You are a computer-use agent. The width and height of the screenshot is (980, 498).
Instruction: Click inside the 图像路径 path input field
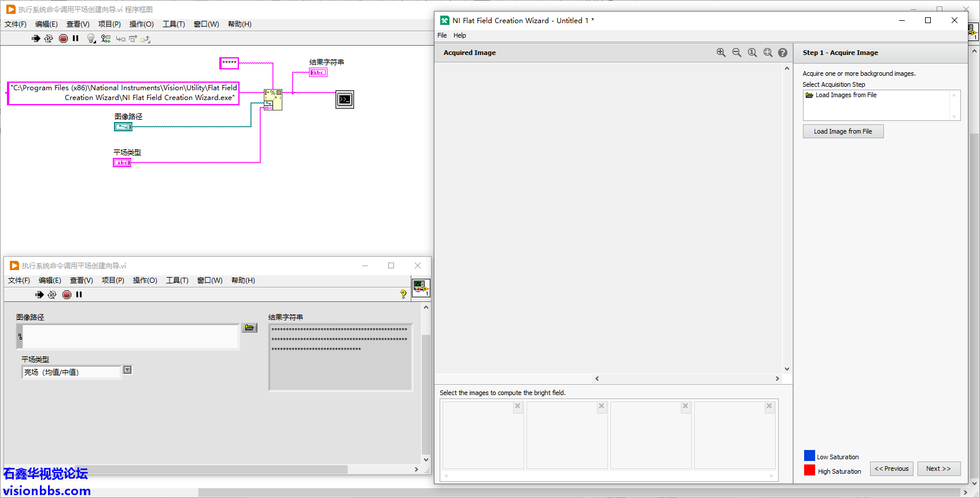click(x=130, y=337)
